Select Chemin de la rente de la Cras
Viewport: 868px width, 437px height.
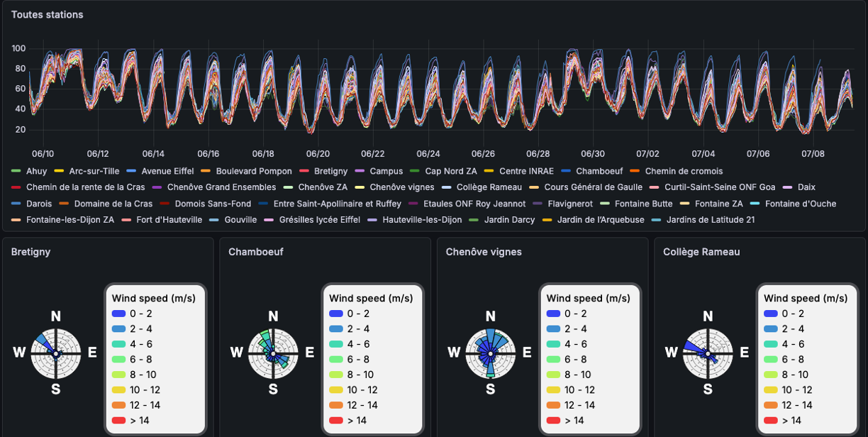click(x=85, y=187)
